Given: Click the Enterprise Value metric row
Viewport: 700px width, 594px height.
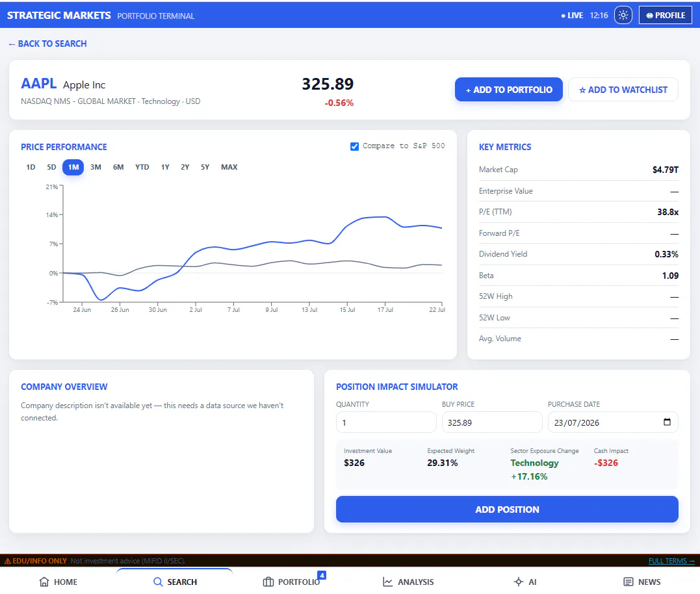Looking at the screenshot, I should (578, 191).
